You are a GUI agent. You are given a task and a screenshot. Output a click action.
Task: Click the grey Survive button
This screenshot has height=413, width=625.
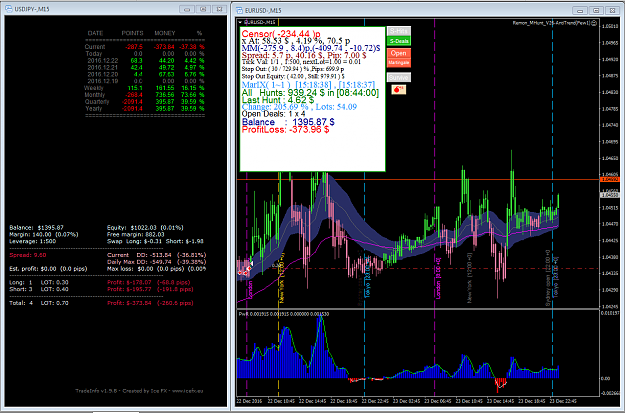(x=399, y=77)
